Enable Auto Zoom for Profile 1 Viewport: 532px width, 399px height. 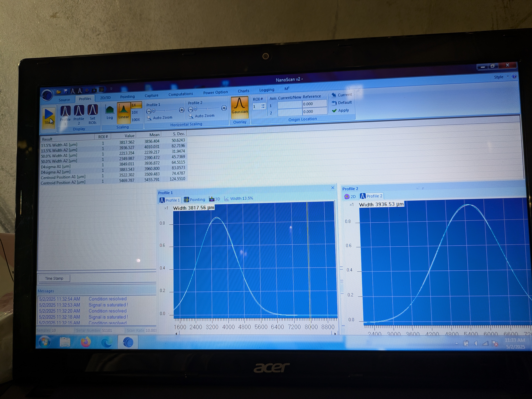(160, 118)
